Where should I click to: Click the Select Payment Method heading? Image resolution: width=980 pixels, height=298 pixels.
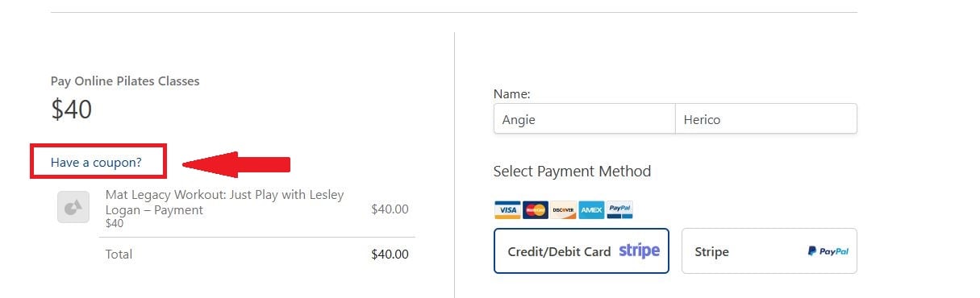[572, 171]
